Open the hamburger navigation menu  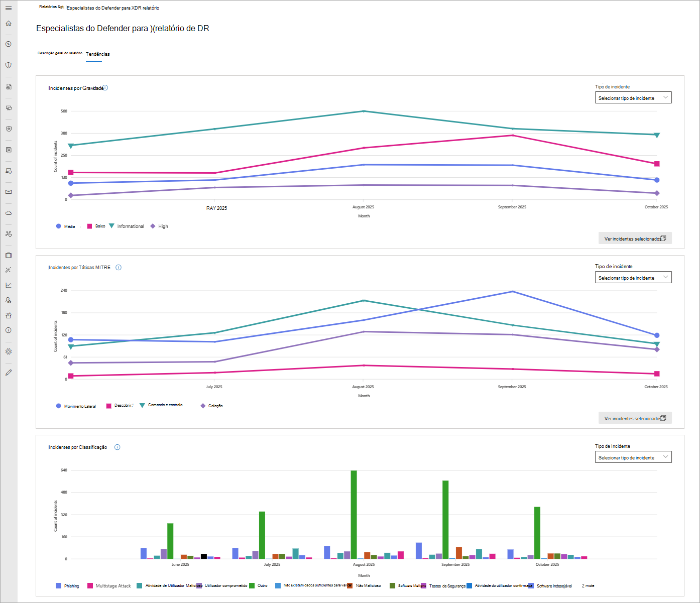point(9,8)
